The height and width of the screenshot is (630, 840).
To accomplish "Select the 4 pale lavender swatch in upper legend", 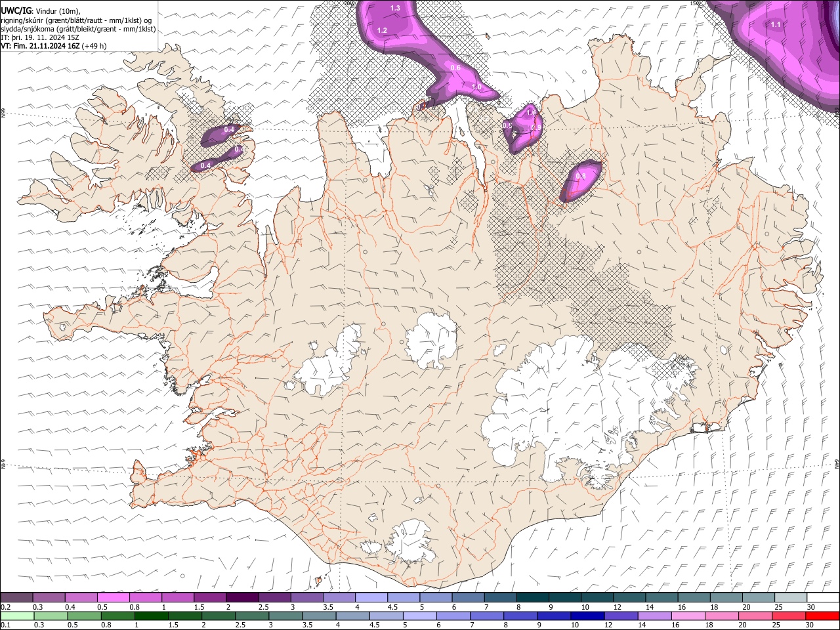I will tap(371, 597).
